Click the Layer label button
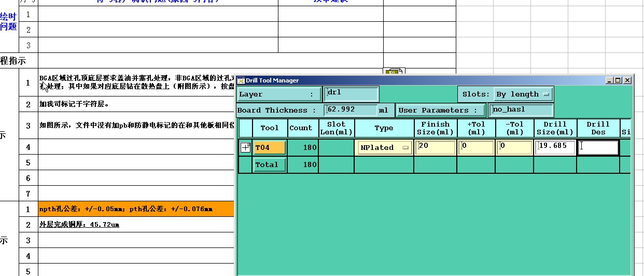The image size is (644, 276). tap(279, 94)
